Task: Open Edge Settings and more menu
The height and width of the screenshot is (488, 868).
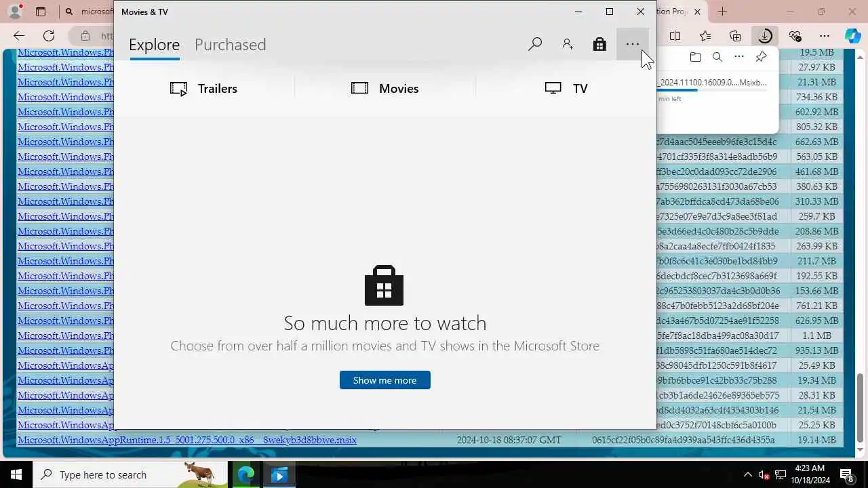Action: coord(825,36)
